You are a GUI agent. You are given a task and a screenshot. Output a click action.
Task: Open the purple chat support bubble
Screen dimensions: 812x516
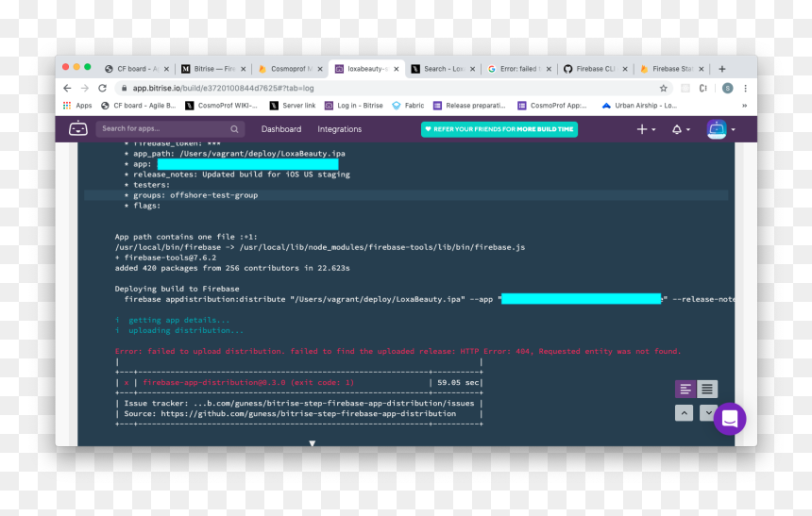(x=730, y=419)
